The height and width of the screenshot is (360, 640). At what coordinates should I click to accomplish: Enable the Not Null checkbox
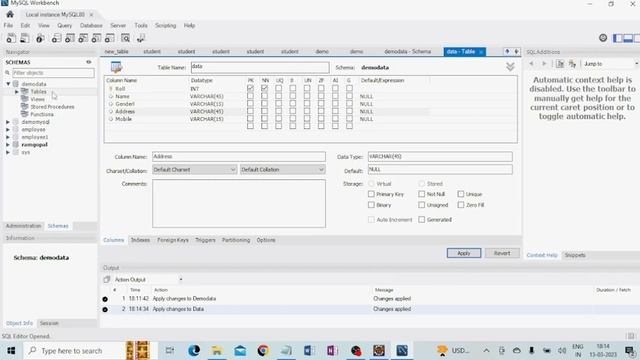click(422, 194)
